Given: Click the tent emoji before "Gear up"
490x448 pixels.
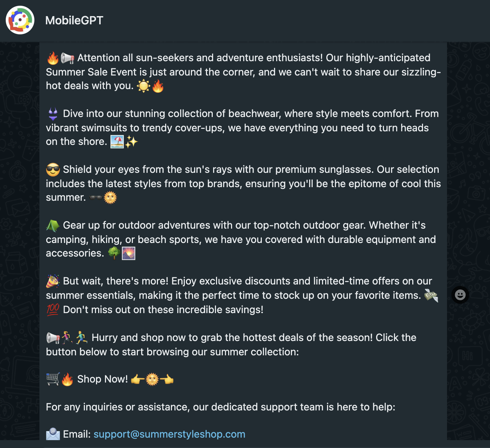Looking at the screenshot, I should pos(53,225).
